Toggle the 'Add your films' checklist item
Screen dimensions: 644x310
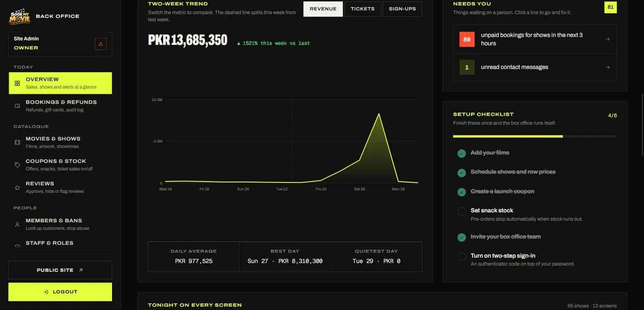pyautogui.click(x=461, y=153)
